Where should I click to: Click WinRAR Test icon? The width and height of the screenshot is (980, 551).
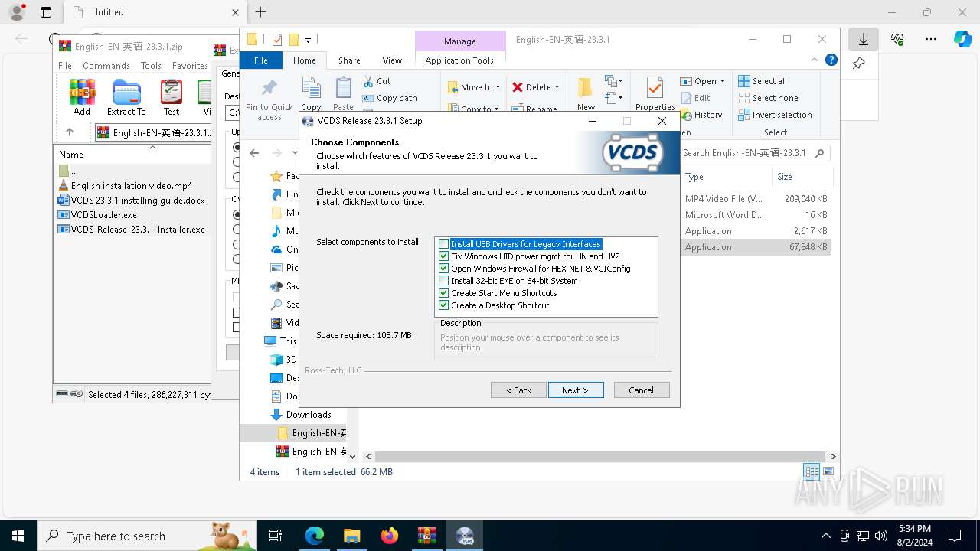tap(171, 97)
